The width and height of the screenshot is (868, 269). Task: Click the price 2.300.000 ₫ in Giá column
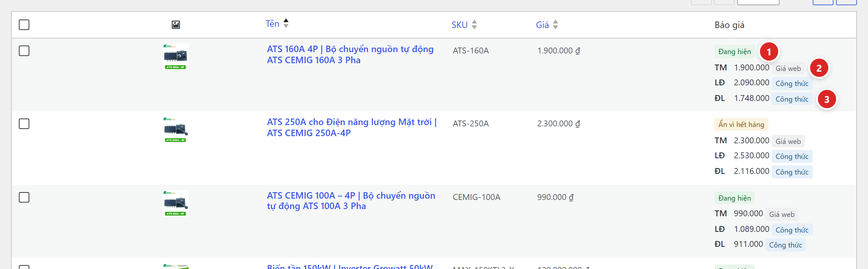point(558,123)
